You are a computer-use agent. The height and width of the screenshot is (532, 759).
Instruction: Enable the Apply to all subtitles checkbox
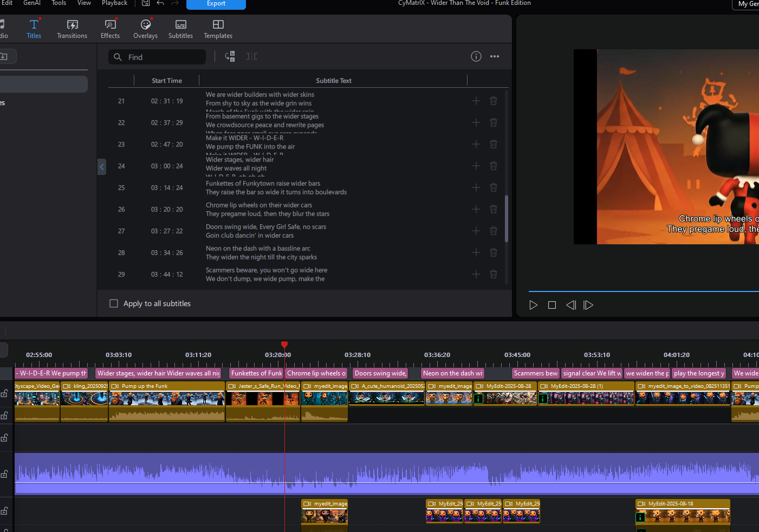coord(114,303)
